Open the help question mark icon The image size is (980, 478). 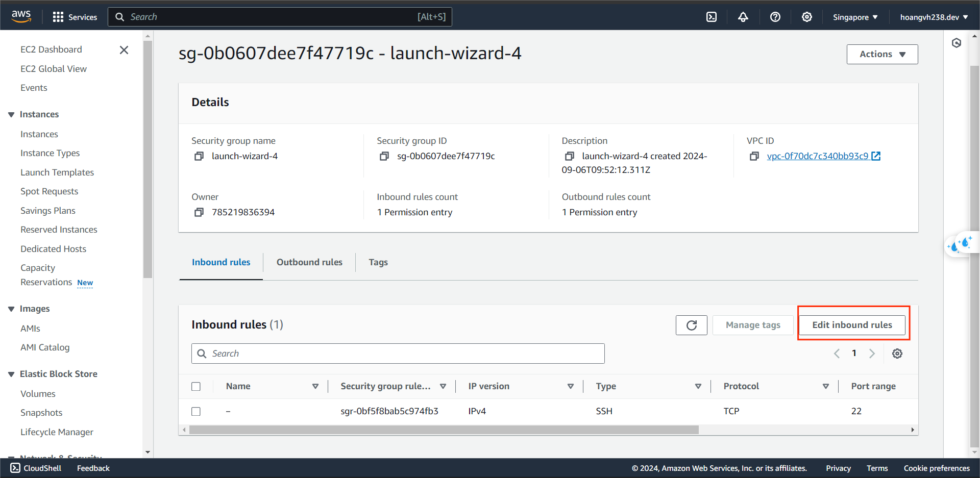click(x=775, y=17)
